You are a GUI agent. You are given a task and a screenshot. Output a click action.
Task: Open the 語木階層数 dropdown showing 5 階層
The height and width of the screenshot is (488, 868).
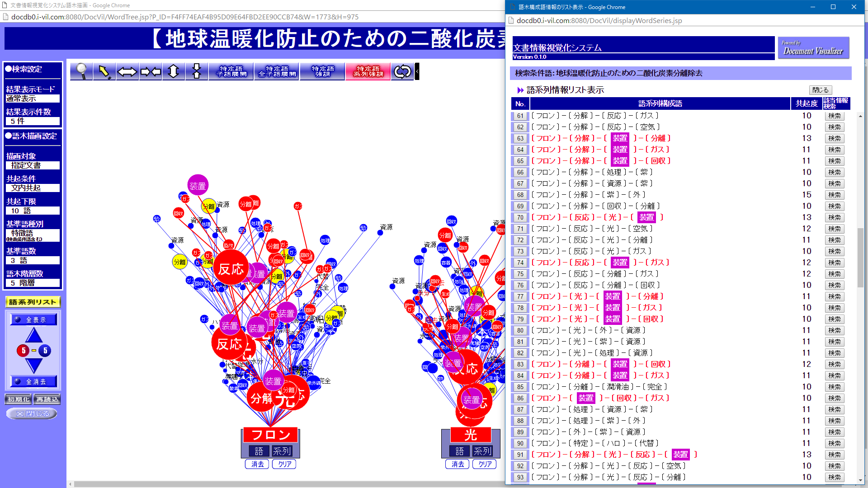33,283
